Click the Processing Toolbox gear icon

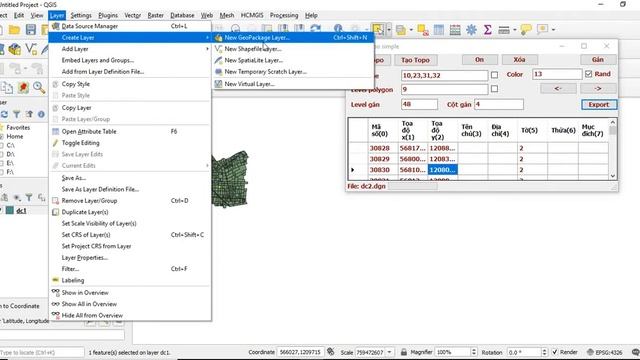[471, 29]
